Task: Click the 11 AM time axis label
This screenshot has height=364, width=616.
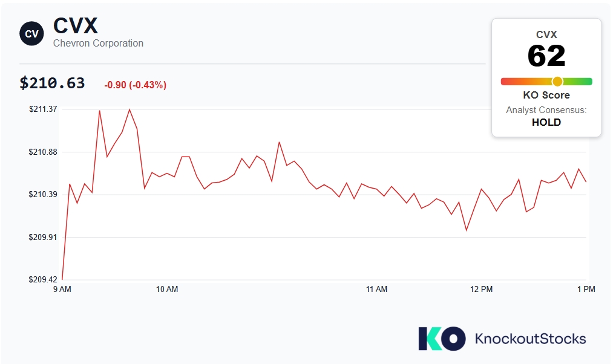Action: point(377,290)
